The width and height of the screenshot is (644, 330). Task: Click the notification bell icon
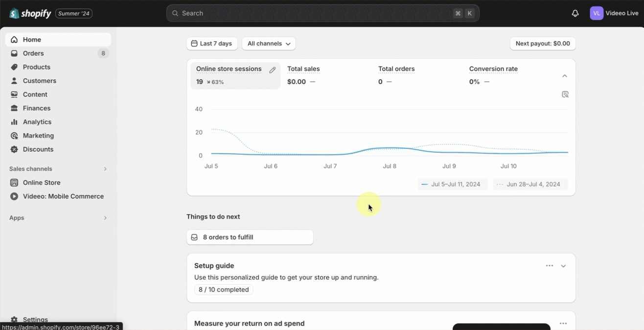click(x=575, y=13)
